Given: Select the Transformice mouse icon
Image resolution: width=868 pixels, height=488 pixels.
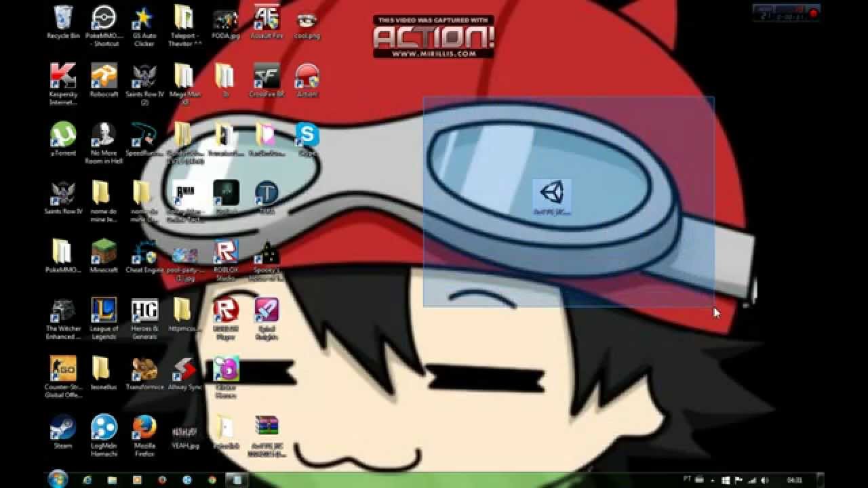Looking at the screenshot, I should point(144,373).
